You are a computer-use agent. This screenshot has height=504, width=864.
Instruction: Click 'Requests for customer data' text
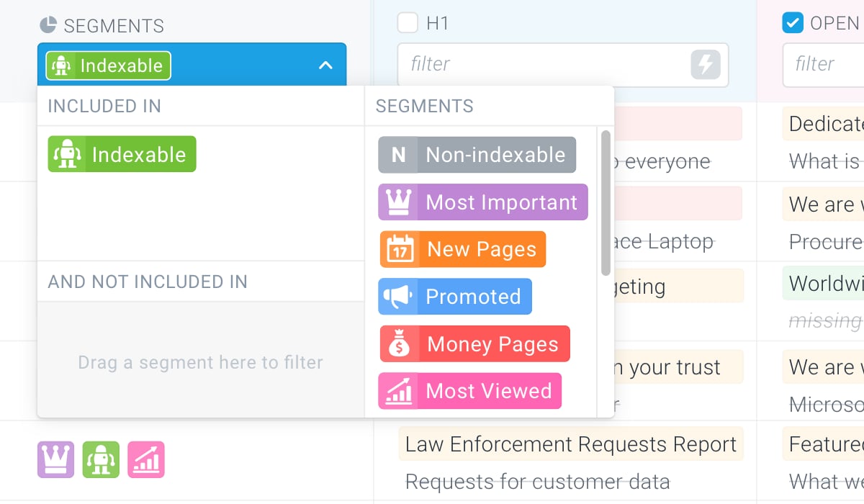[537, 482]
